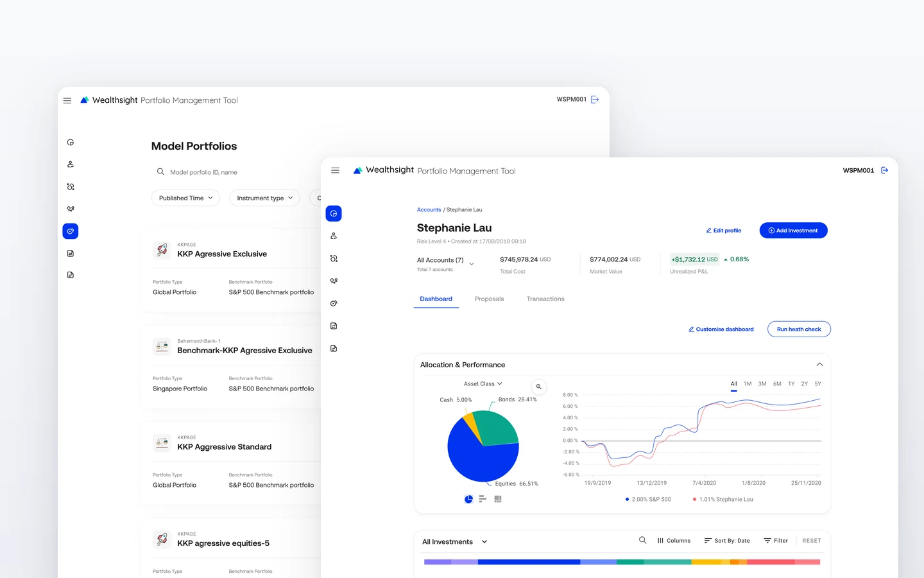The height and width of the screenshot is (578, 924).
Task: Click third icon in front window sidebar
Action: (x=334, y=258)
